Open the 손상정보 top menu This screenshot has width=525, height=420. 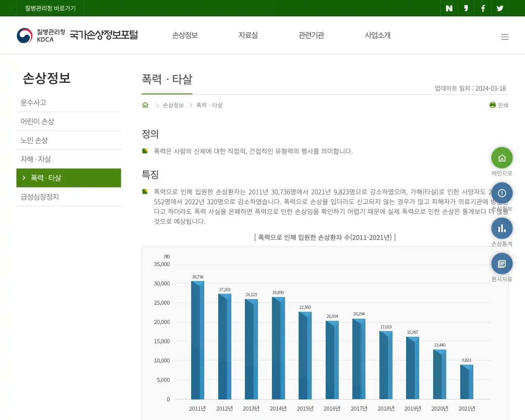(x=185, y=35)
